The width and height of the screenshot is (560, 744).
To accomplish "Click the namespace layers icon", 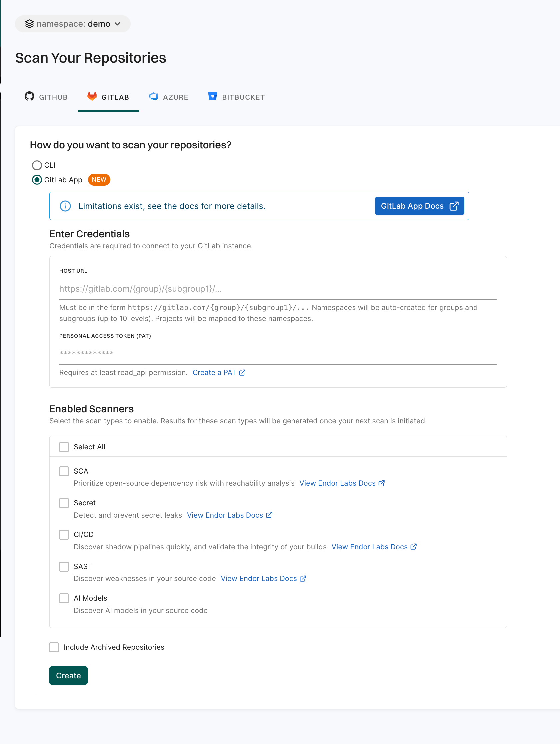I will tap(29, 24).
